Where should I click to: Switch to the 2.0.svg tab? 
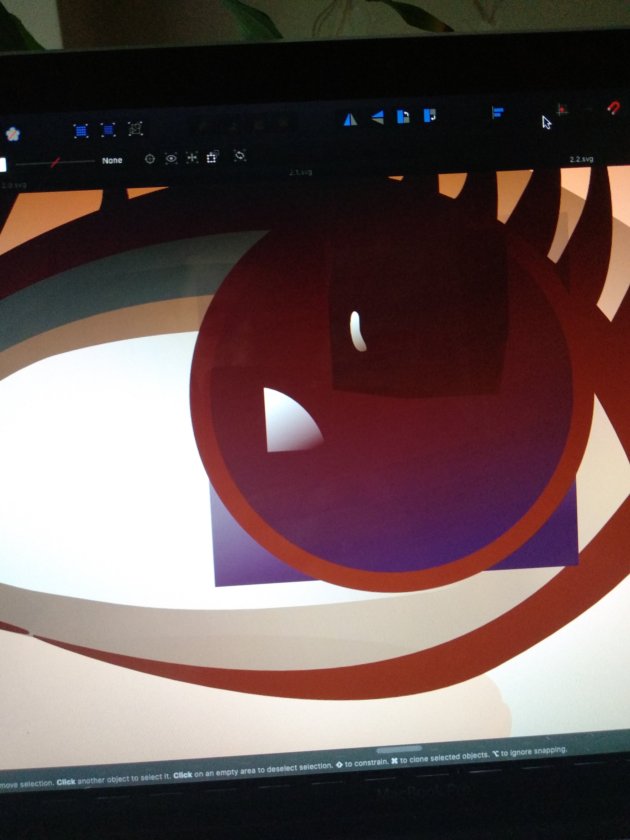click(x=14, y=185)
